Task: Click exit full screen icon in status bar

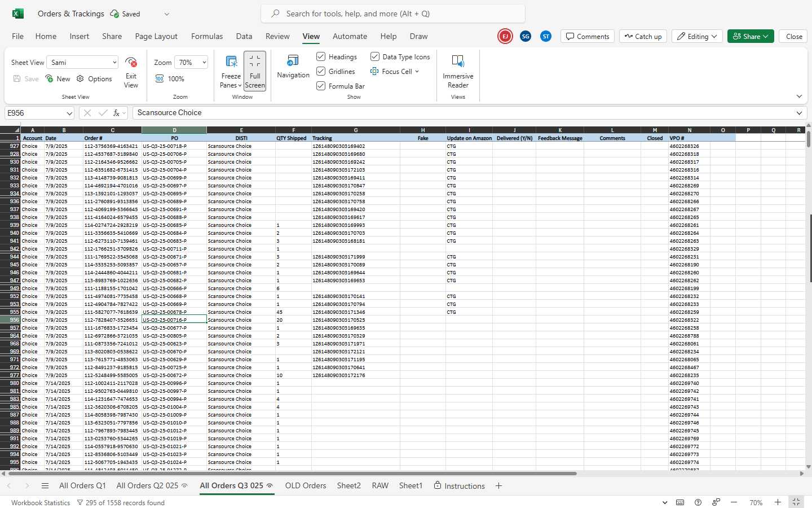Action: click(x=796, y=502)
